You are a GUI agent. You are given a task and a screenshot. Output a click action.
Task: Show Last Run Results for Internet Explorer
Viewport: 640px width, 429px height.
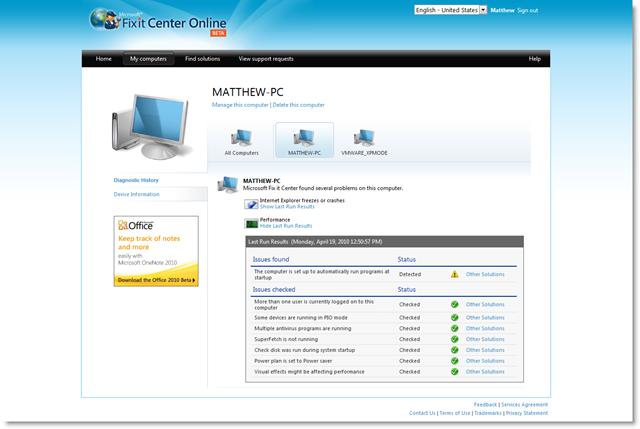[287, 206]
